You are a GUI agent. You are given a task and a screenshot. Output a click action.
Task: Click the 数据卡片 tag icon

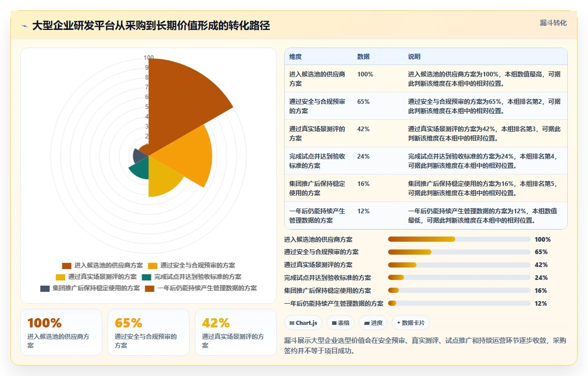(398, 323)
